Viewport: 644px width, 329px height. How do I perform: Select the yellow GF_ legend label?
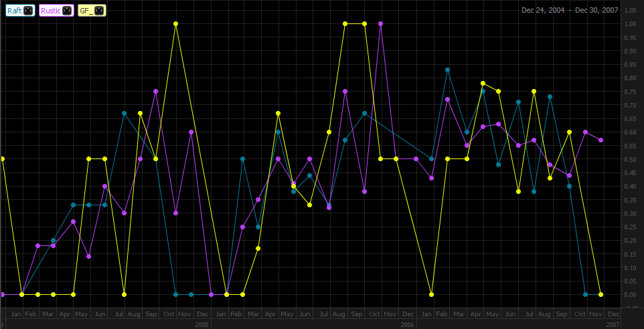pos(86,11)
